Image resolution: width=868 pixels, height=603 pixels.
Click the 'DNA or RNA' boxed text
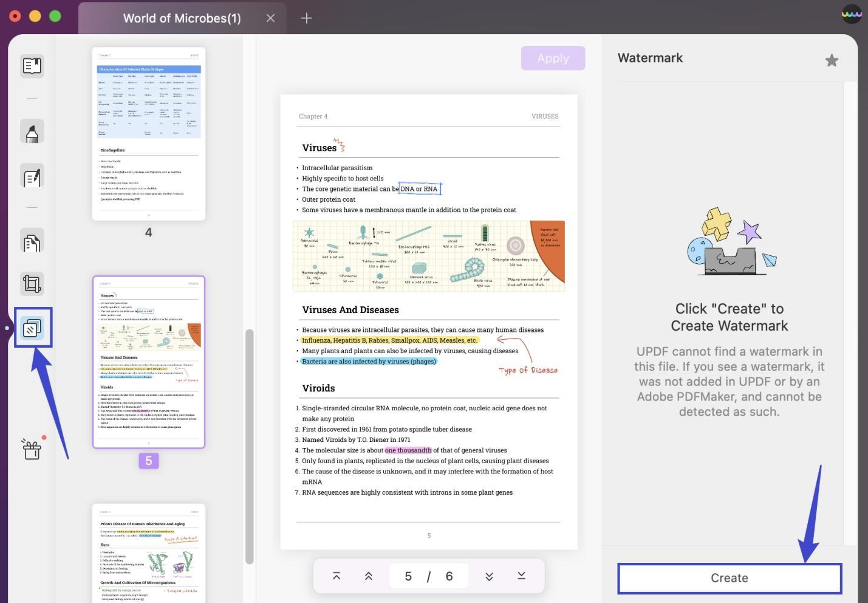(x=419, y=189)
